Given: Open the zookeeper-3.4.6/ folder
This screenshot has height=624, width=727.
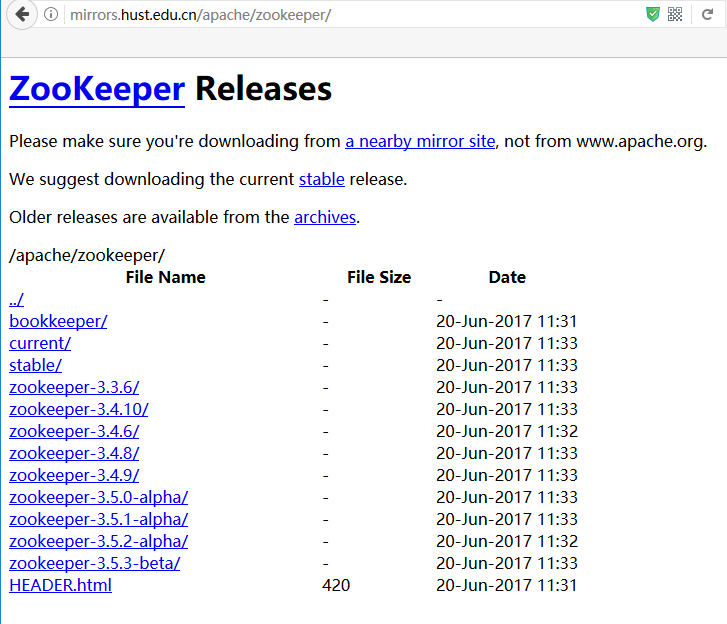Looking at the screenshot, I should (74, 431).
